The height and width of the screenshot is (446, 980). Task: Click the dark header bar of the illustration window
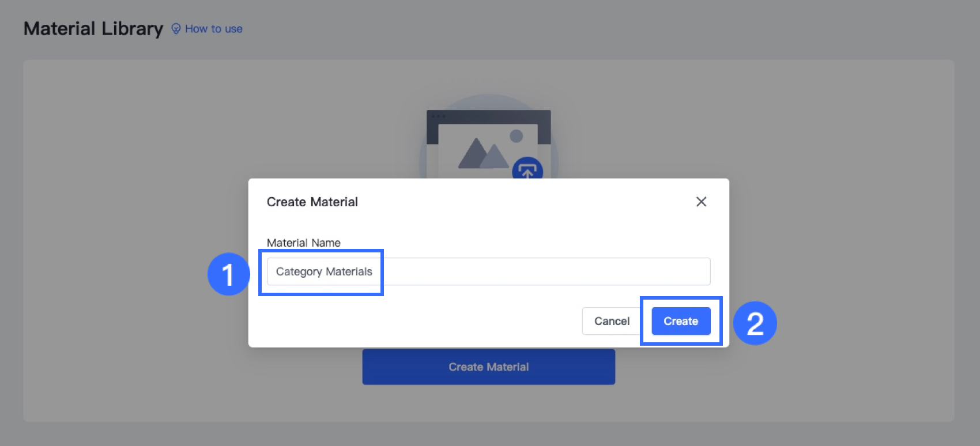click(x=488, y=116)
